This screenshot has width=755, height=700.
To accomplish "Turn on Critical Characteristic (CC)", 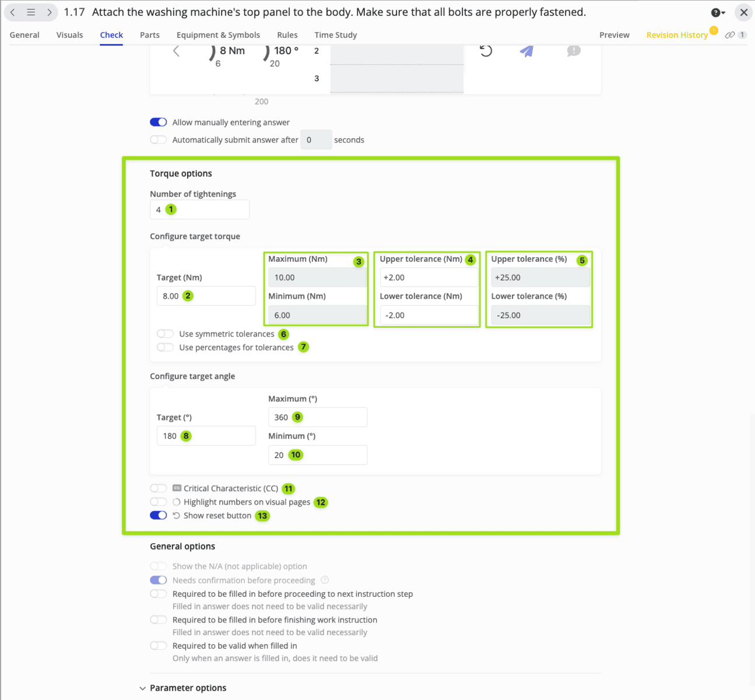I will (159, 488).
